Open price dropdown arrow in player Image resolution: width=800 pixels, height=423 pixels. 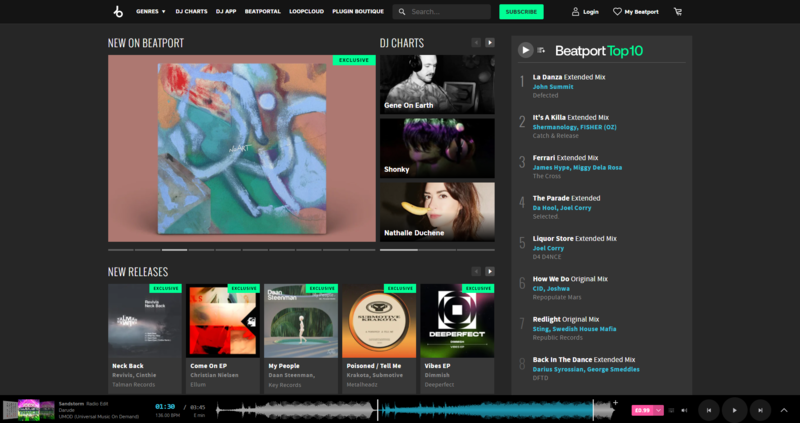[659, 409]
